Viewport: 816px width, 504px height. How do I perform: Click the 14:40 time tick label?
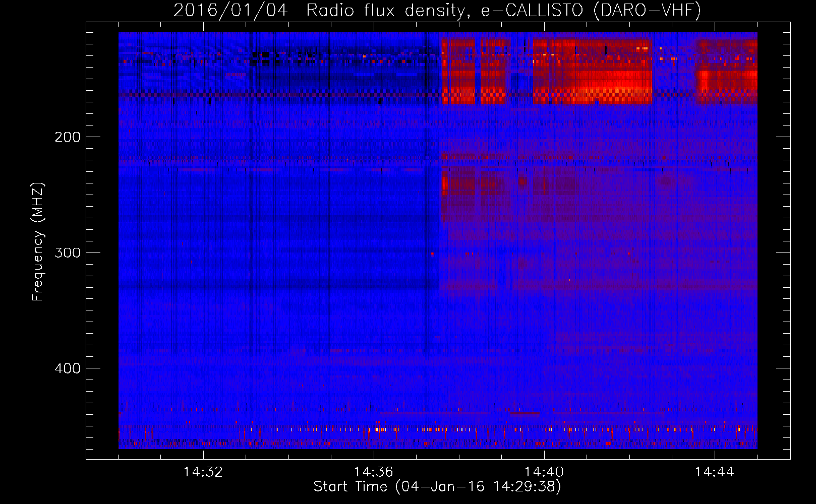coord(544,472)
